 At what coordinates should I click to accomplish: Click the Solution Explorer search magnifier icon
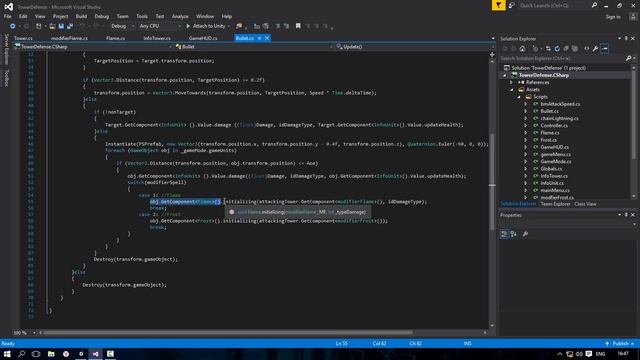point(628,58)
